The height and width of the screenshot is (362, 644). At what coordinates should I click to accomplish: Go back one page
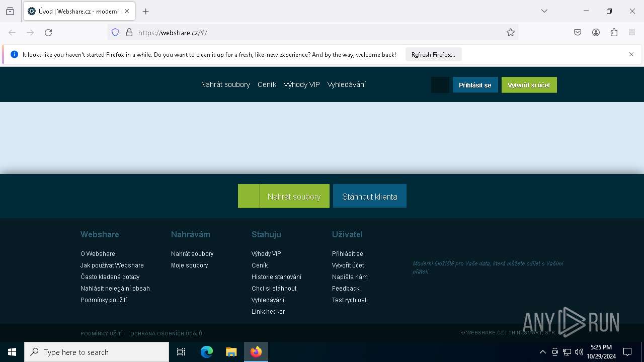pyautogui.click(x=12, y=33)
